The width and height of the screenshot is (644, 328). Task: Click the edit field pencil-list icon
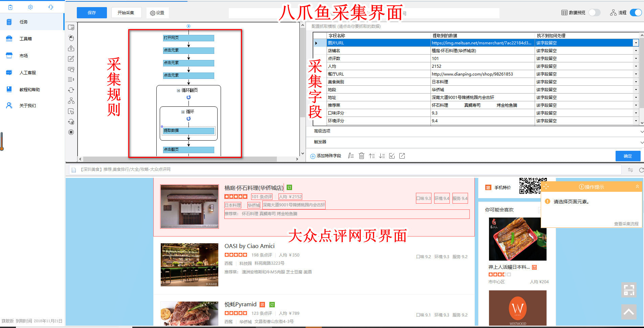point(351,156)
